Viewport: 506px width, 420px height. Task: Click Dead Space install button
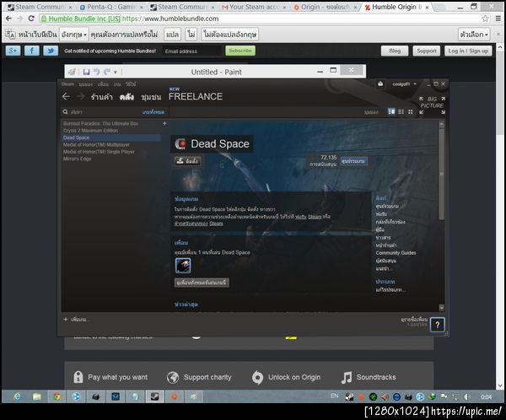tap(187, 161)
